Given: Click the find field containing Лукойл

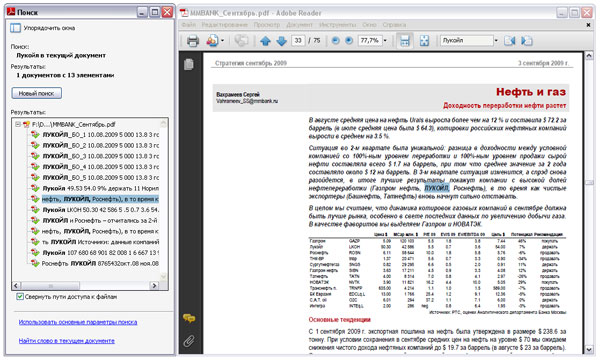Looking at the screenshot, I should pyautogui.click(x=466, y=41).
